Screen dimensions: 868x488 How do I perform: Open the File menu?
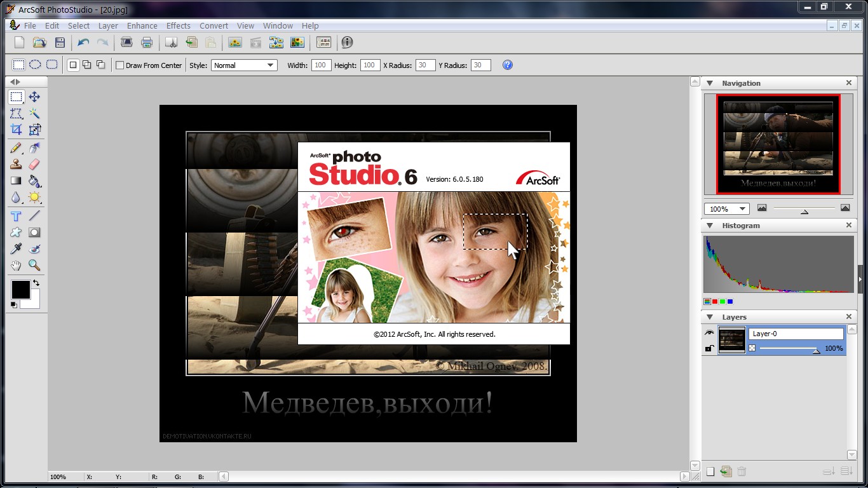click(x=30, y=26)
